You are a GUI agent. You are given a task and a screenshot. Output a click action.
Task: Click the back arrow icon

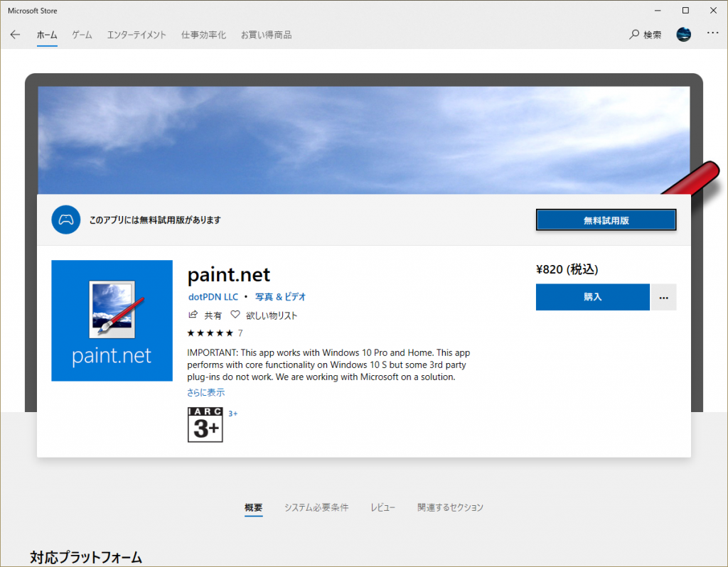[x=15, y=35]
